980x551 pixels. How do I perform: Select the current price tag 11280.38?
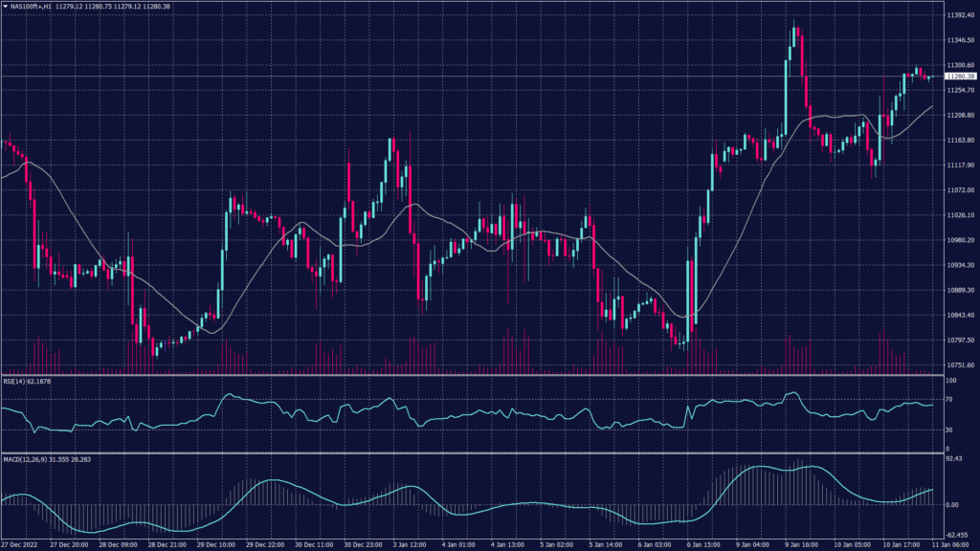click(959, 77)
